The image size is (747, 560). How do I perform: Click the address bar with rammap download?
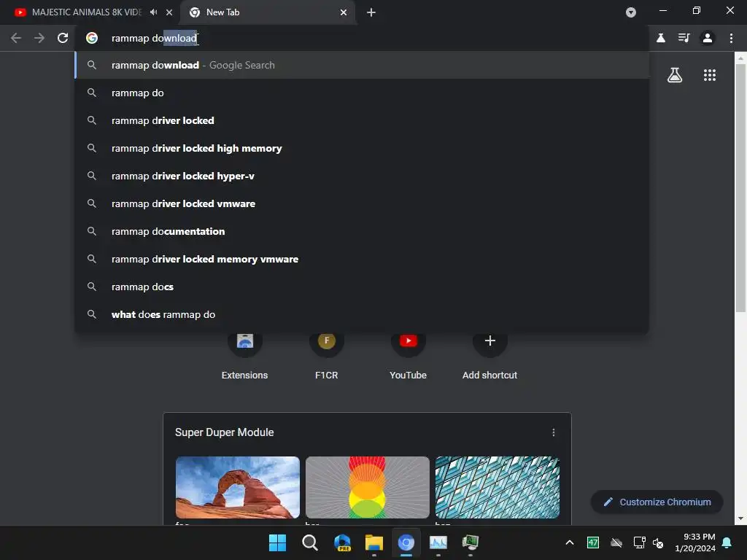tap(362, 38)
